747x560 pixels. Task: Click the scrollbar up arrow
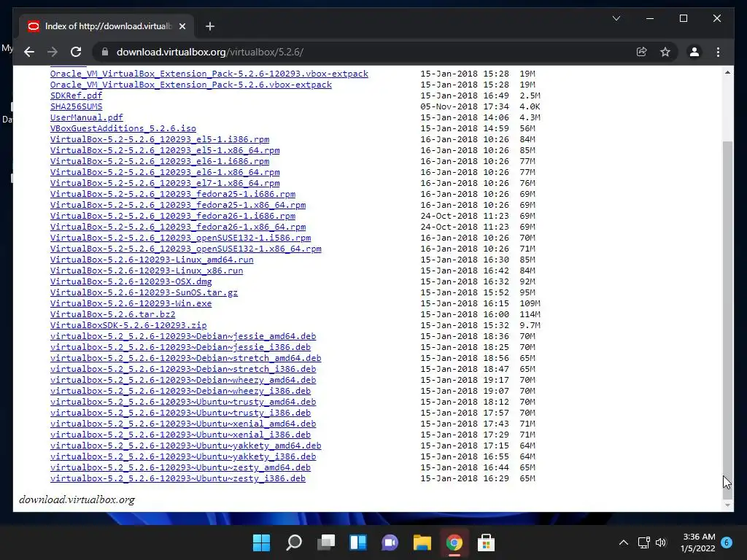pos(727,72)
